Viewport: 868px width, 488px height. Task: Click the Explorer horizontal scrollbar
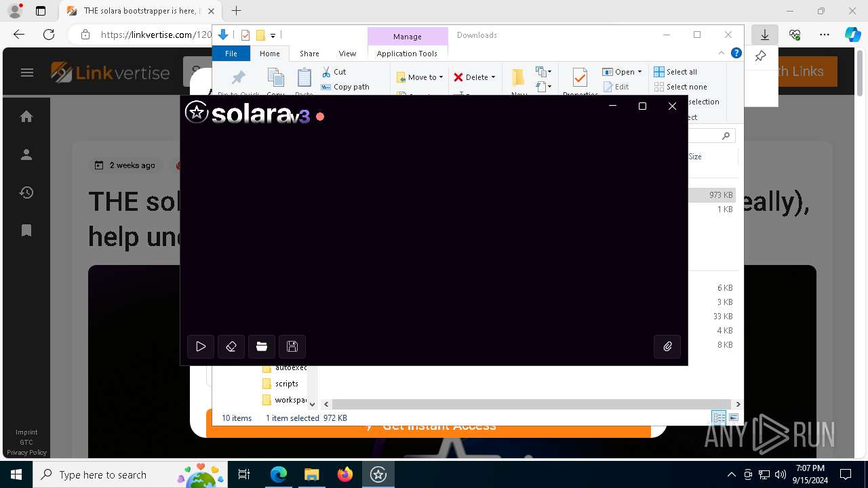531,404
